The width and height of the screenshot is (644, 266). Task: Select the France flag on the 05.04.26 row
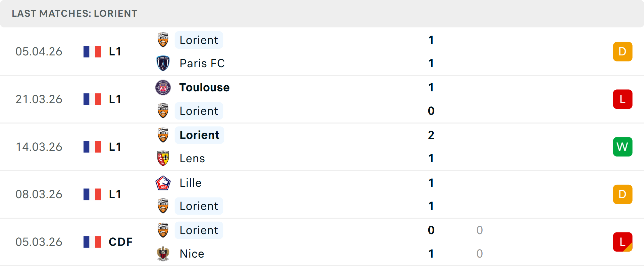point(92,51)
